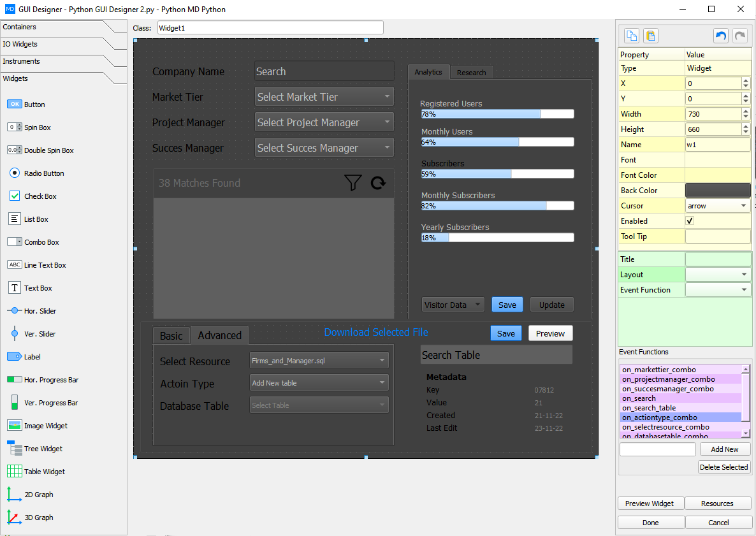Viewport: 756px width, 536px height.
Task: Open the Back Color swatch
Action: coord(718,190)
